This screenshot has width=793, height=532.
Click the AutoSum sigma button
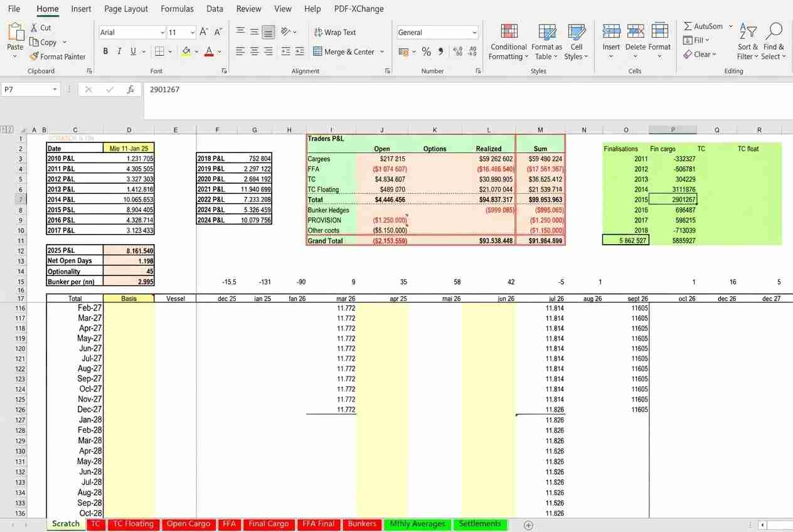pos(703,26)
